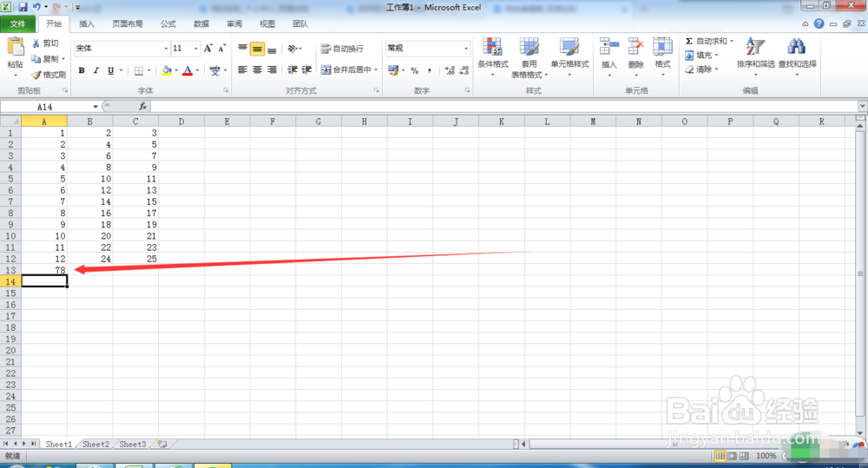Viewport: 868px width, 468px height.
Task: Click the Increase Decimal icon
Action: tap(450, 70)
